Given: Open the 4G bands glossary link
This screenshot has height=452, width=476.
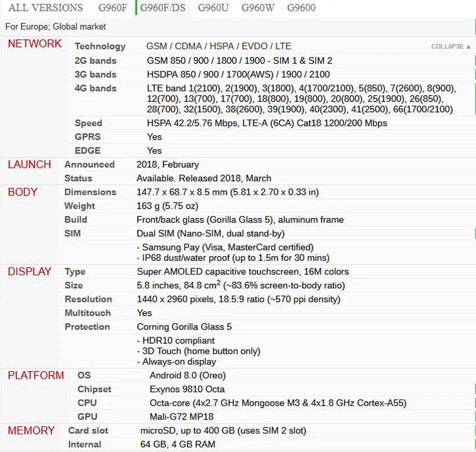Looking at the screenshot, I should 96,89.
